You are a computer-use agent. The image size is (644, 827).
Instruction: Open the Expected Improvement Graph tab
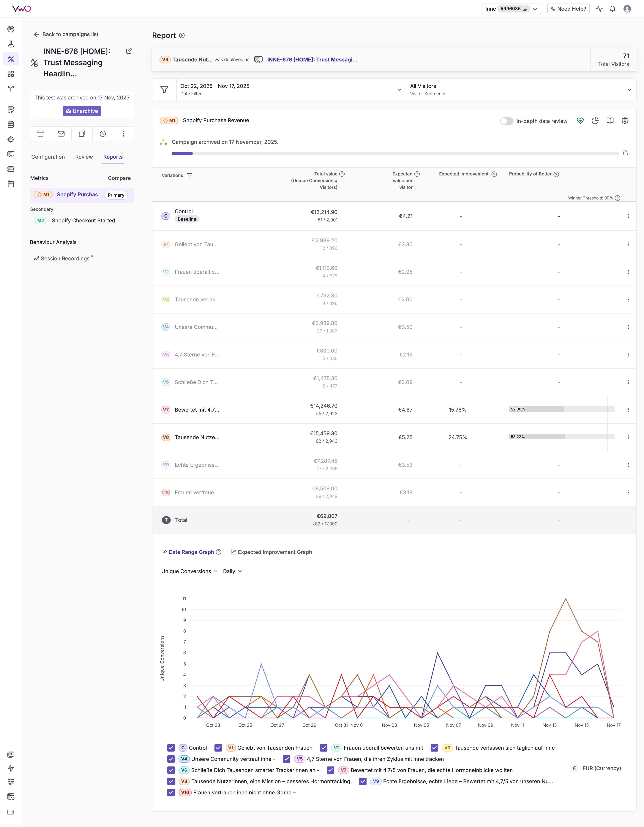point(271,552)
